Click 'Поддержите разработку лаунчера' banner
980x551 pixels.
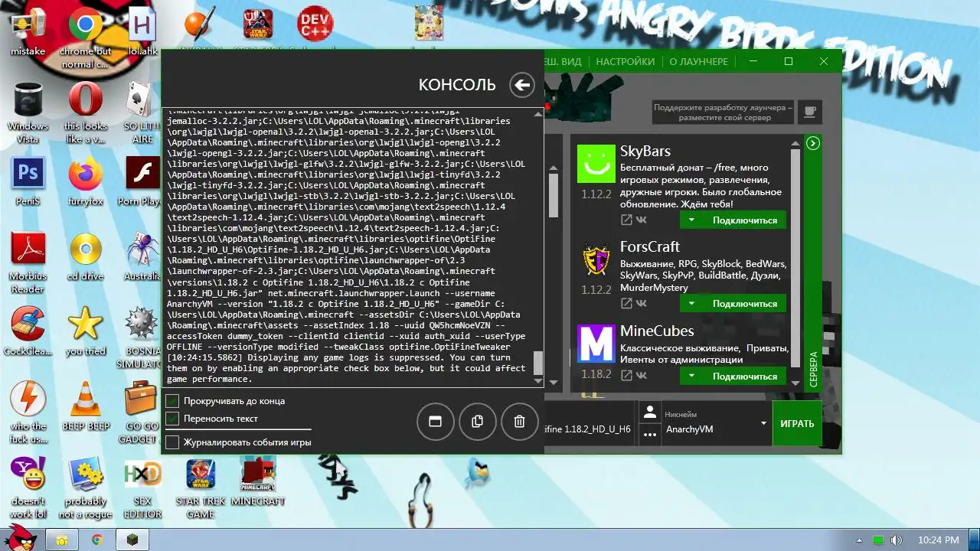pyautogui.click(x=724, y=113)
